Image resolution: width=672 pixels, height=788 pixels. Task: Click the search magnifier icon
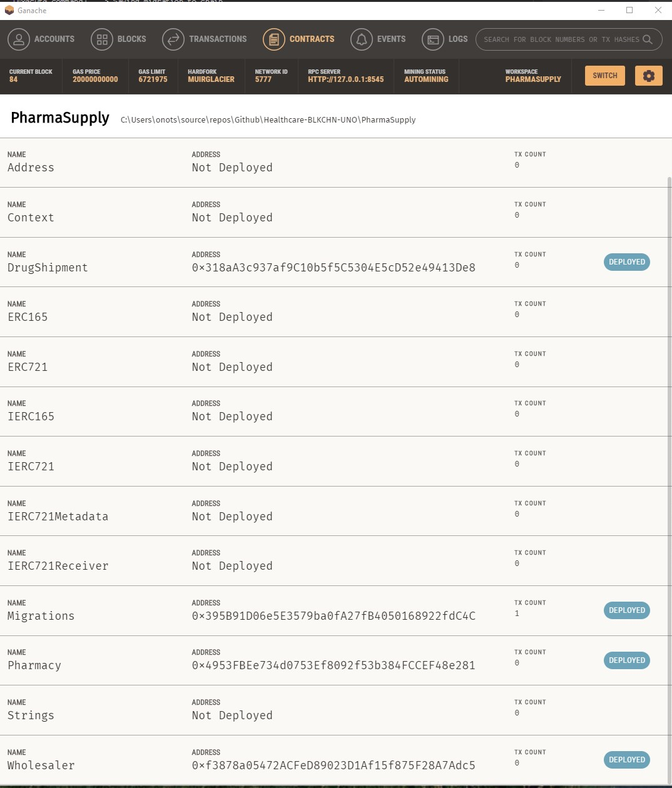pos(648,39)
